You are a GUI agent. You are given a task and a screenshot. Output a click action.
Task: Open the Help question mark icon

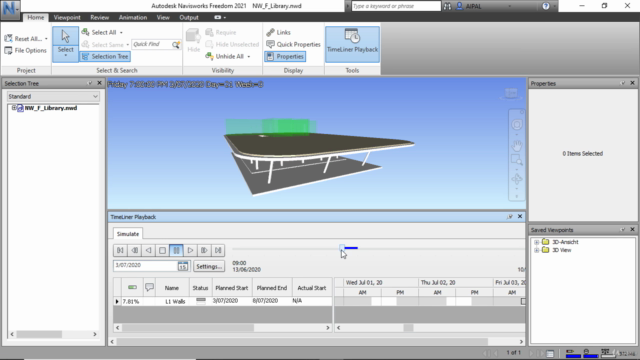pos(546,6)
